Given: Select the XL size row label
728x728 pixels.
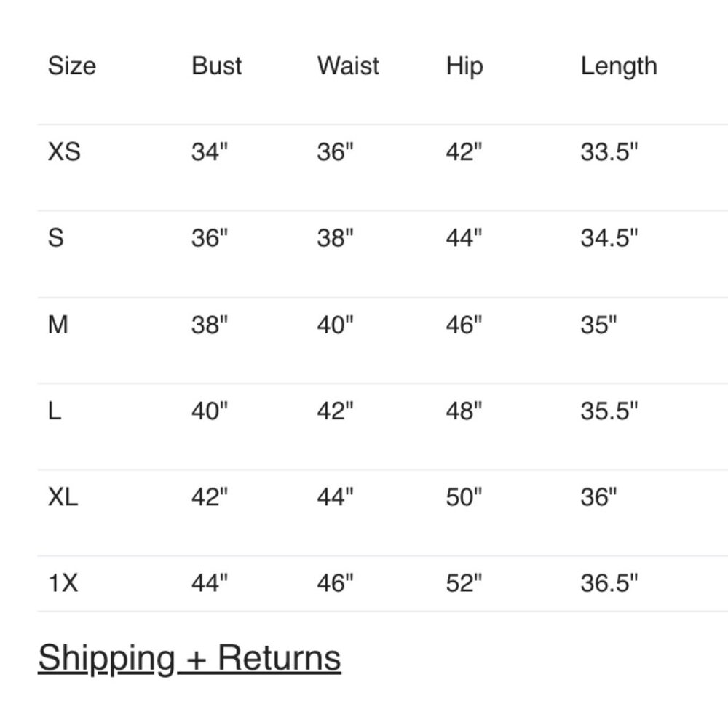Looking at the screenshot, I should [63, 496].
